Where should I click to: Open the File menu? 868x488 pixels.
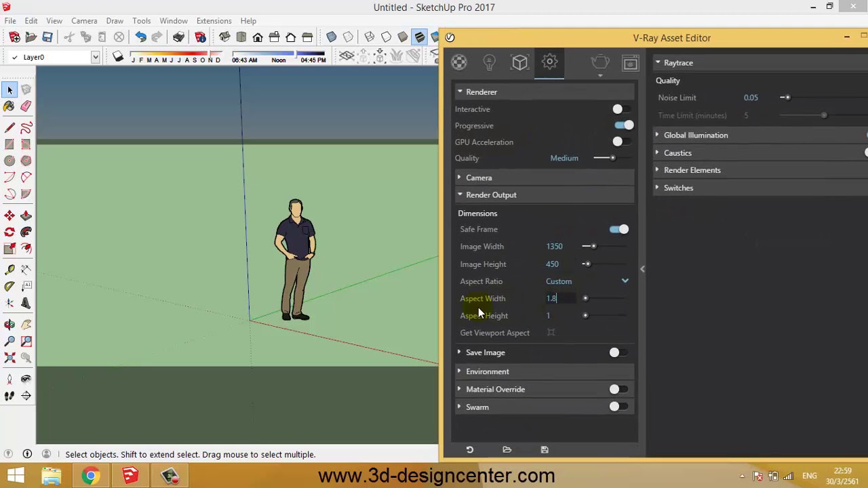tap(10, 21)
